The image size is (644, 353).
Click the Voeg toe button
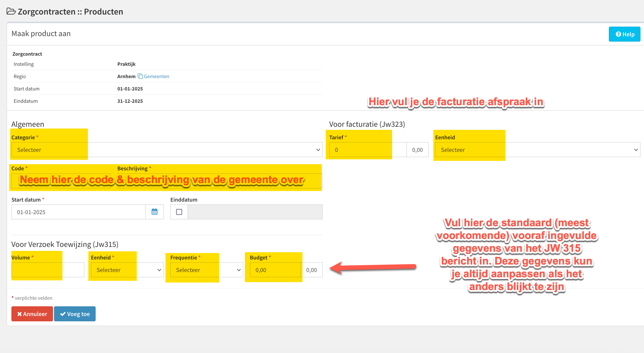(75, 314)
